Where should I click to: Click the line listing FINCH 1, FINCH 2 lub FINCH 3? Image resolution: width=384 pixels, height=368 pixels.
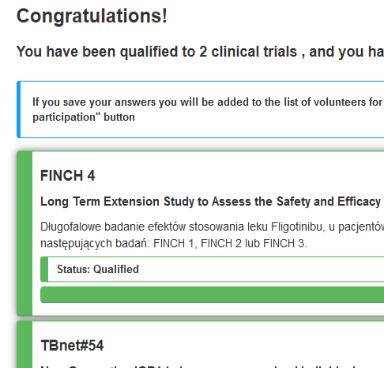click(x=173, y=243)
